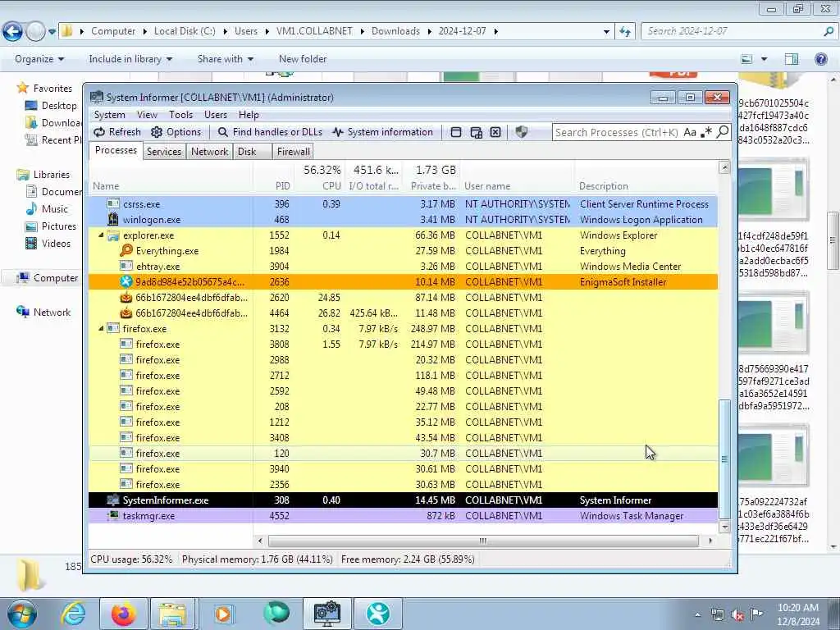Select the Processes tab
Viewport: 840px width, 630px height.
click(116, 151)
